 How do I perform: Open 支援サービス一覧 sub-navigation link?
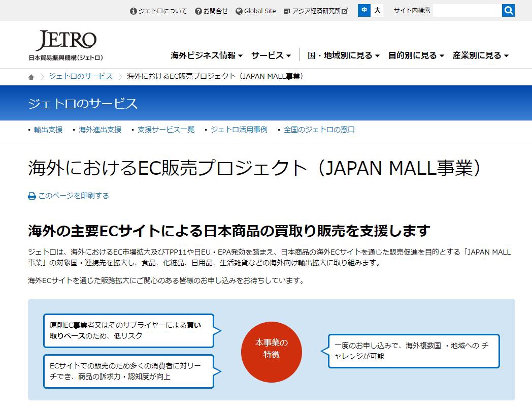click(x=166, y=130)
